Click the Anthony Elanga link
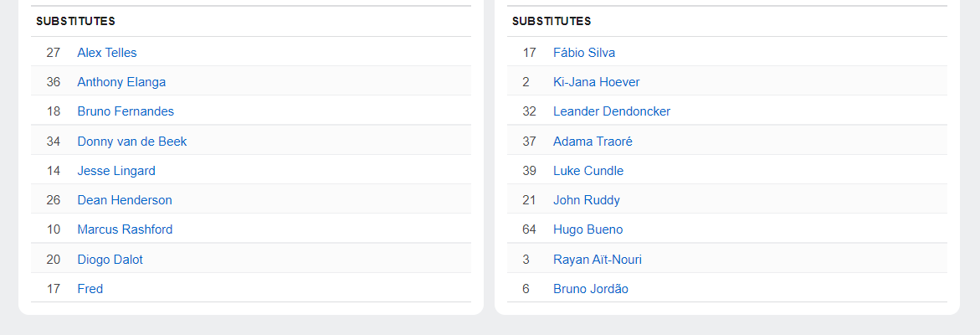The image size is (980, 335). 121,82
